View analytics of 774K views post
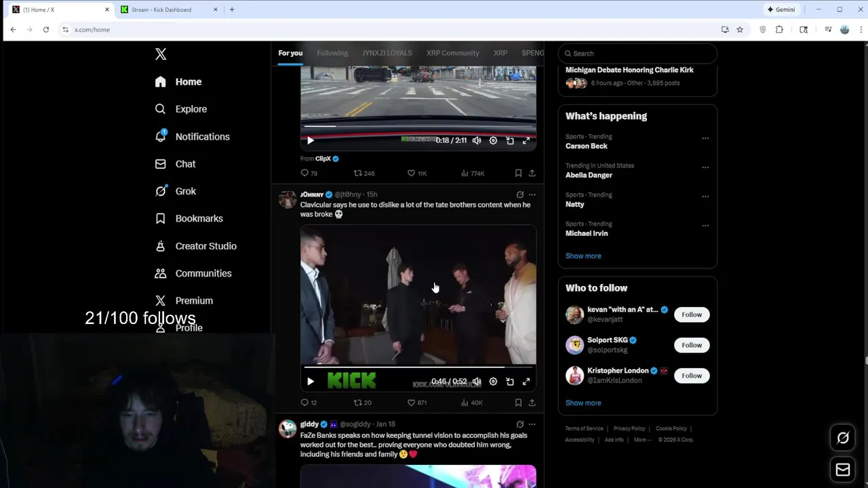Screen dimensions: 868x488 [x=472, y=174]
